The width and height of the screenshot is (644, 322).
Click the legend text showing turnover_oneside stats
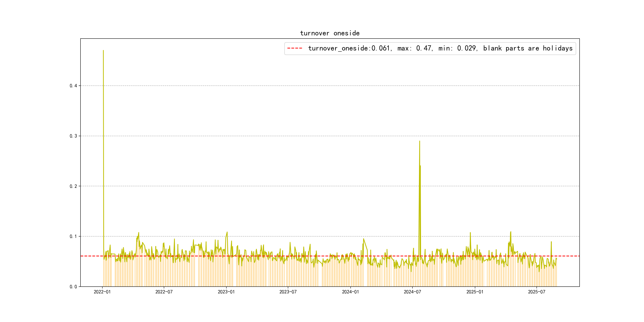(x=440, y=48)
